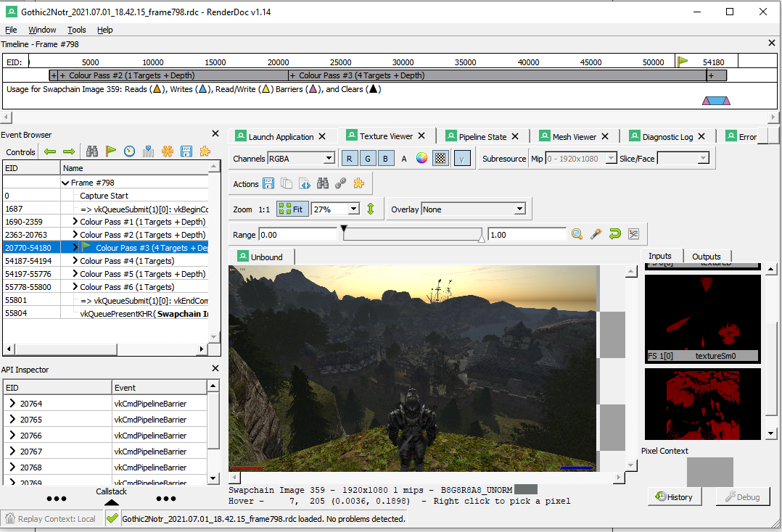Open the Channels dropdown showing RGBA
Viewport: 782px width, 532px height.
(300, 157)
